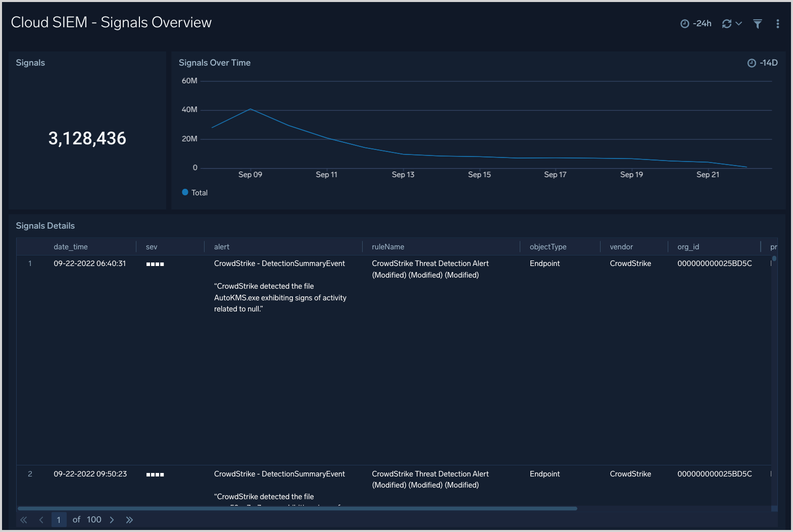This screenshot has height=532, width=793.
Task: Sort by the date_time column header
Action: 71,247
